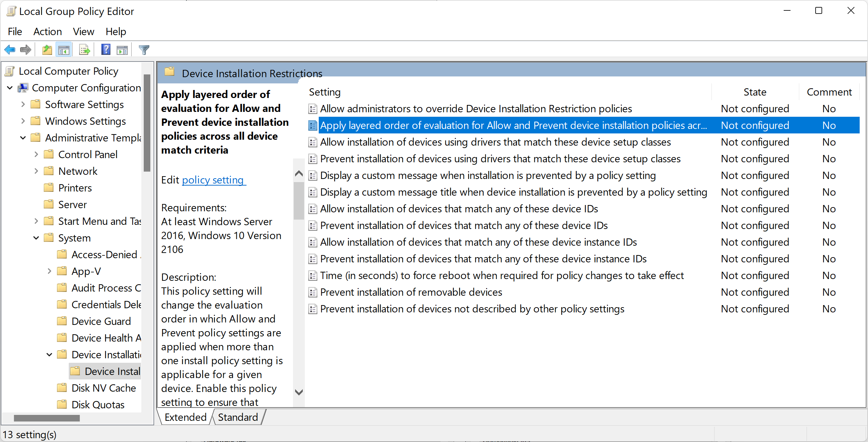Click the Back navigation arrow
This screenshot has height=442, width=868.
[10, 49]
